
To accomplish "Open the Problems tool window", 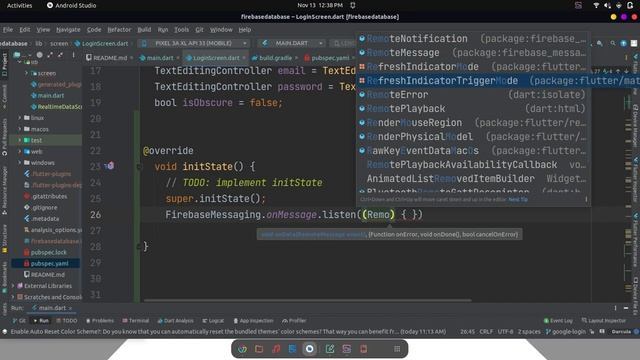I will pos(100,321).
